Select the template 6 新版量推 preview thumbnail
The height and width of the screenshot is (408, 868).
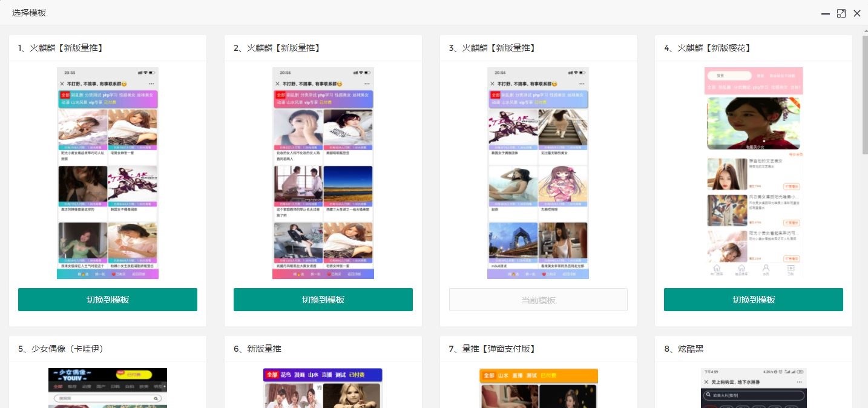[x=323, y=387]
